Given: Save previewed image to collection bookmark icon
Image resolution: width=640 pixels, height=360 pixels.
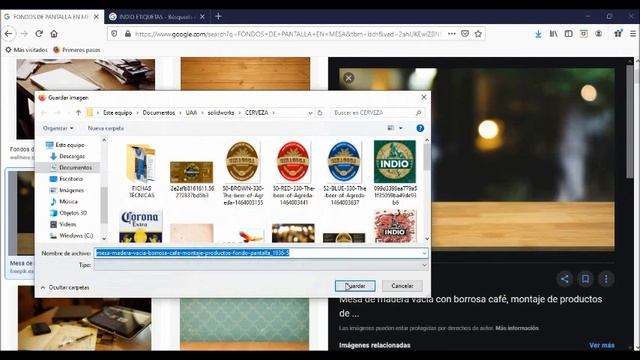Looking at the screenshot, I should click(585, 279).
